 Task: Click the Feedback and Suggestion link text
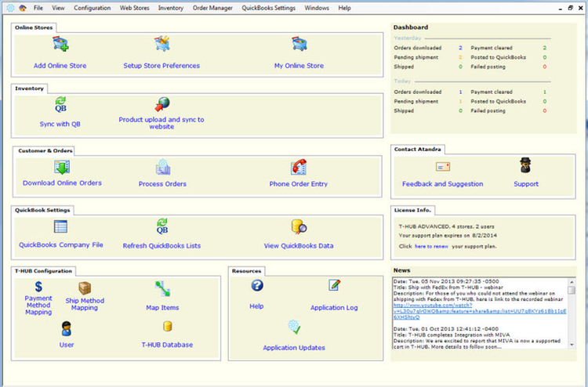click(442, 184)
